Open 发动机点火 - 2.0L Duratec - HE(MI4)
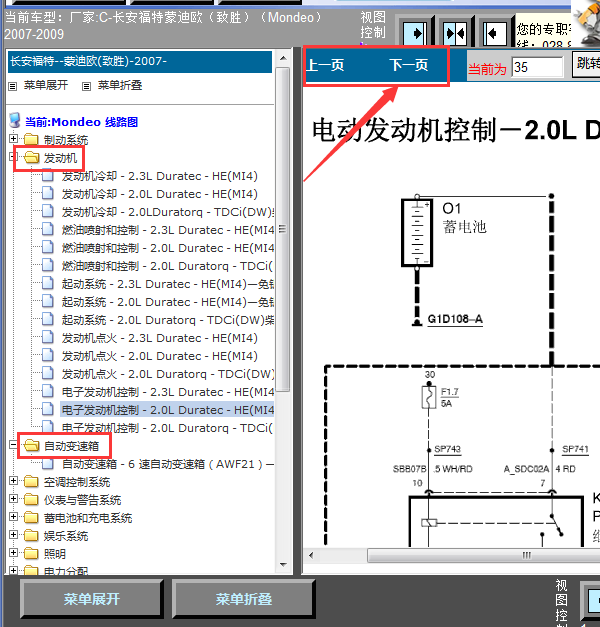The width and height of the screenshot is (600, 627). 160,356
